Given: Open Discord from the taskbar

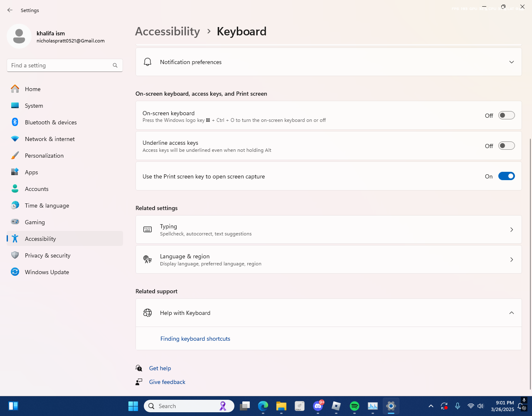Looking at the screenshot, I should click(318, 406).
